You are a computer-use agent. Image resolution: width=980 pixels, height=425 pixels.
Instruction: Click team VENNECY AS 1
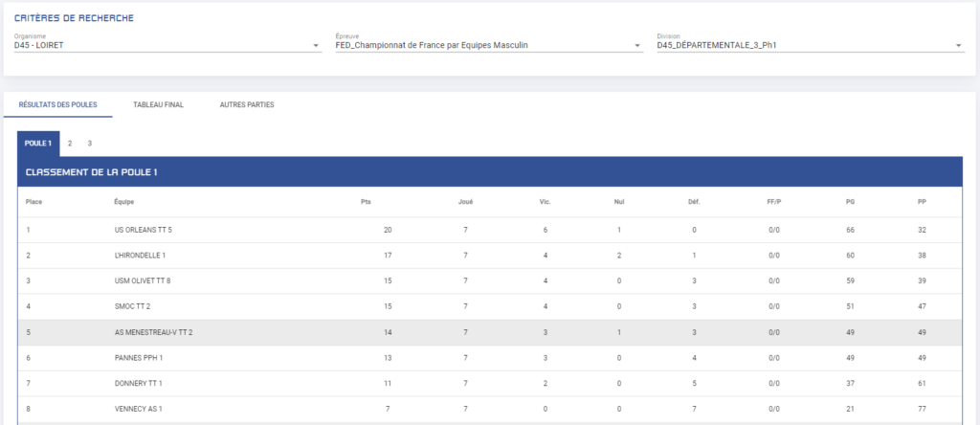click(x=137, y=409)
